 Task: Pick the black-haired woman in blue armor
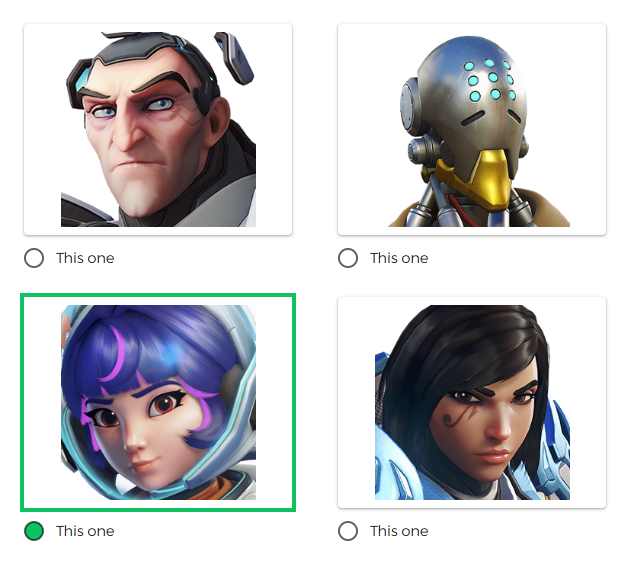pos(472,403)
